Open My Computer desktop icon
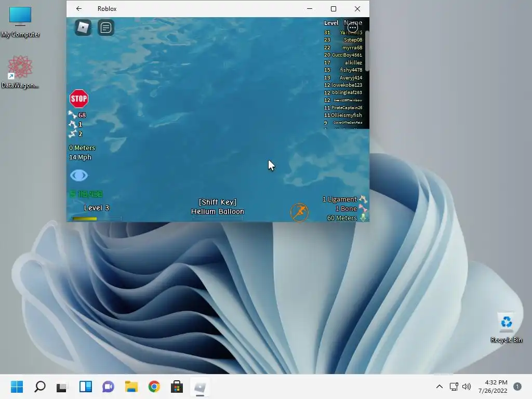532x399 pixels. (20, 22)
